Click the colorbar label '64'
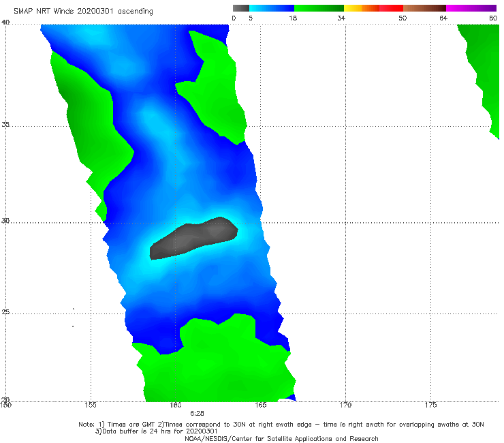 point(443,18)
